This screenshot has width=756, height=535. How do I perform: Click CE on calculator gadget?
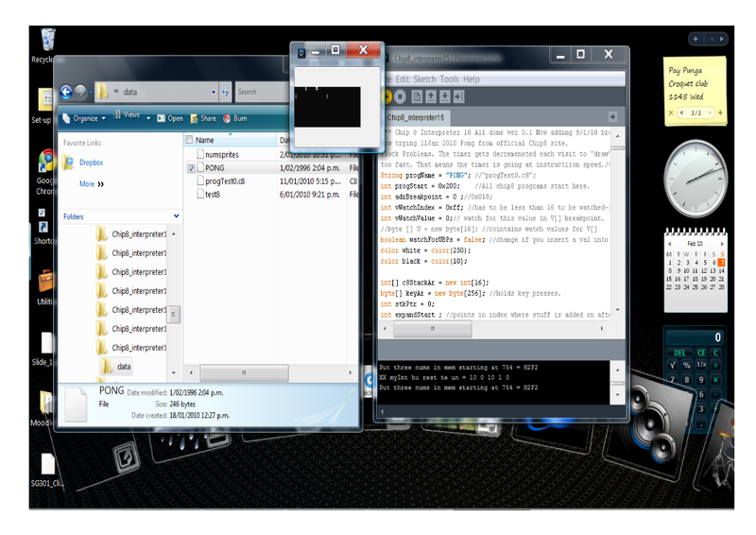(x=701, y=353)
